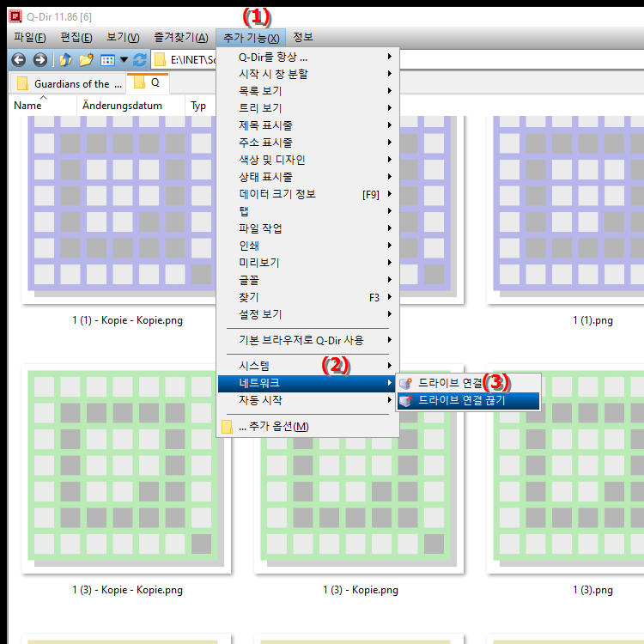
Task: Expand the 상태 표시줄 submenu
Action: [308, 177]
